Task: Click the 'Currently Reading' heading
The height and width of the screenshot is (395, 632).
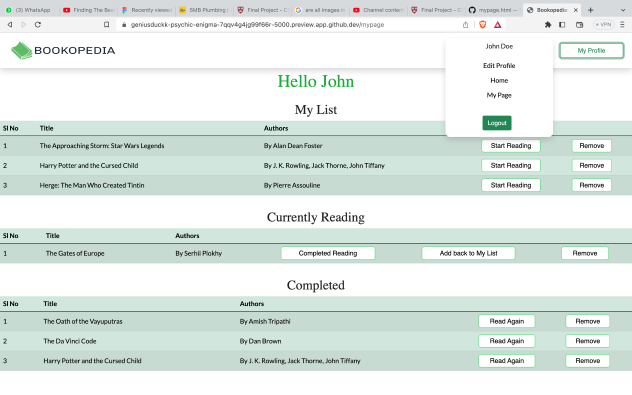Action: point(316,217)
